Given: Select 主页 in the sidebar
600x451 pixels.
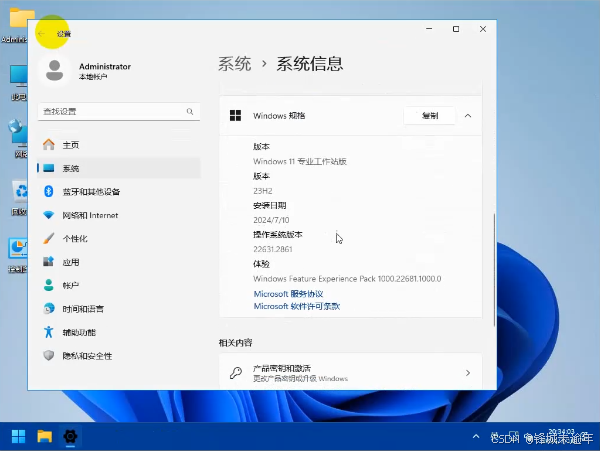Looking at the screenshot, I should (x=119, y=145).
